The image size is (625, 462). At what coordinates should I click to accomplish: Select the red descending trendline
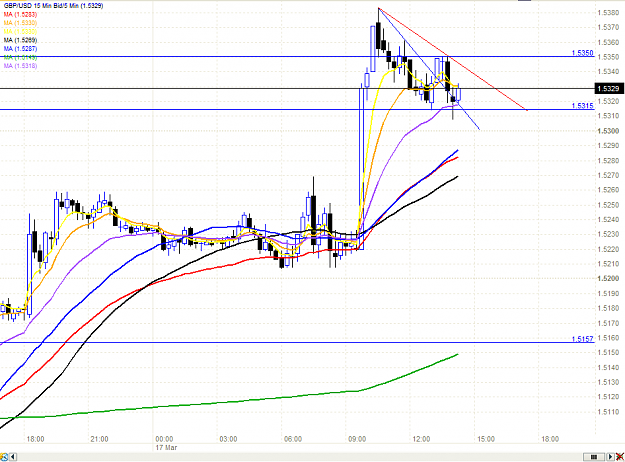click(453, 59)
